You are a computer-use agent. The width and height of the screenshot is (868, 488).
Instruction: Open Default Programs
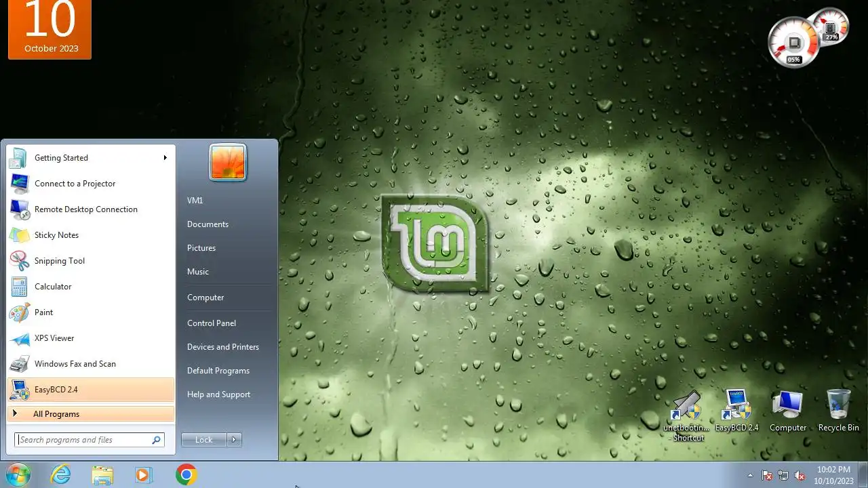pyautogui.click(x=218, y=371)
